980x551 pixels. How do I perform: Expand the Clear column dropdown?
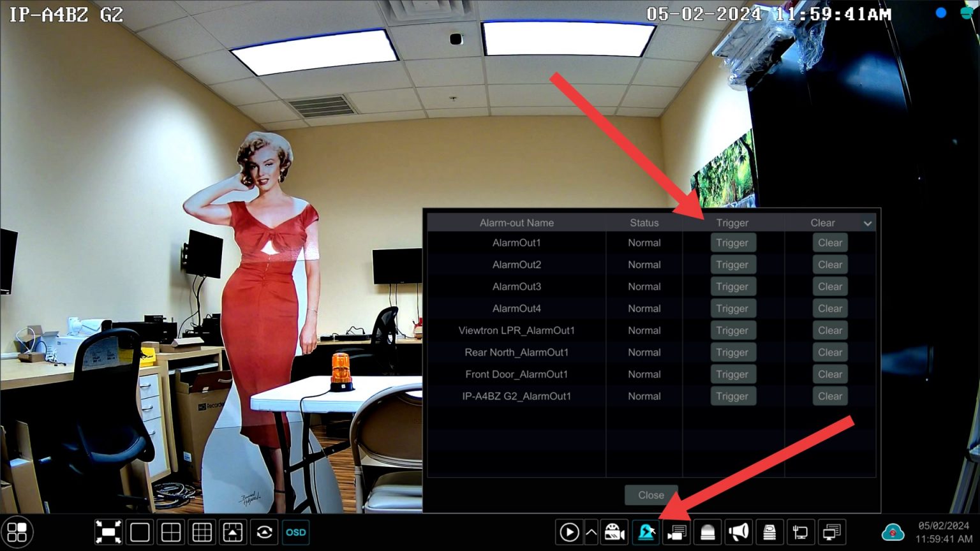tap(868, 223)
